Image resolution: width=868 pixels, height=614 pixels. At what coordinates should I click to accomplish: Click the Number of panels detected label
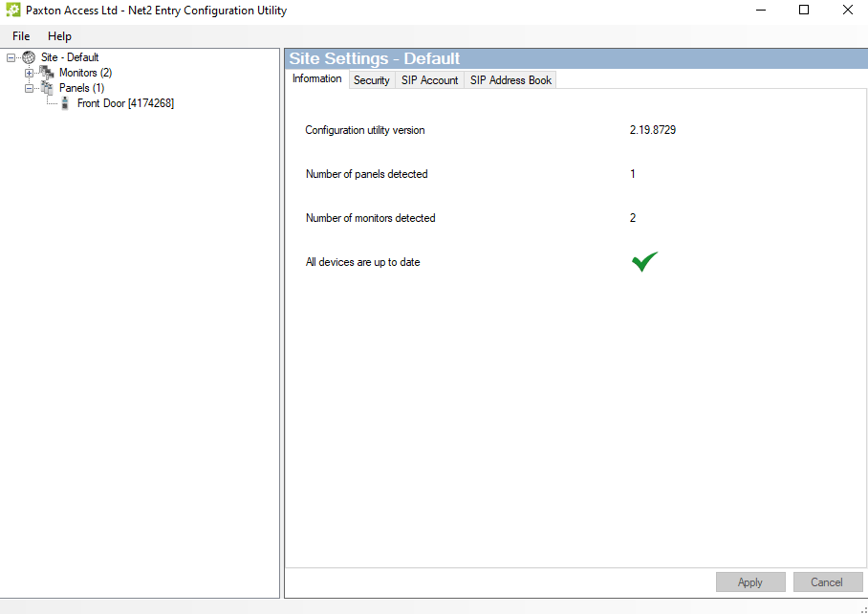pos(366,174)
